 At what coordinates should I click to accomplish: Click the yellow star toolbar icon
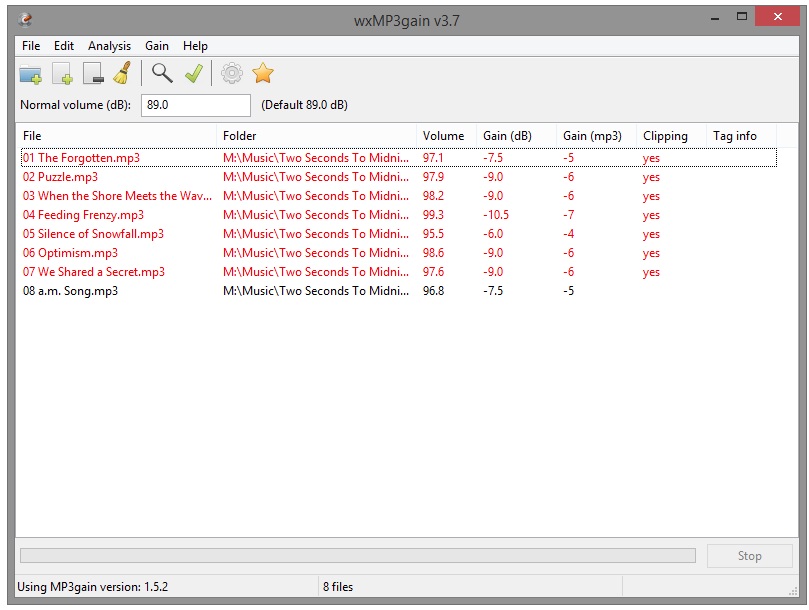[x=262, y=73]
